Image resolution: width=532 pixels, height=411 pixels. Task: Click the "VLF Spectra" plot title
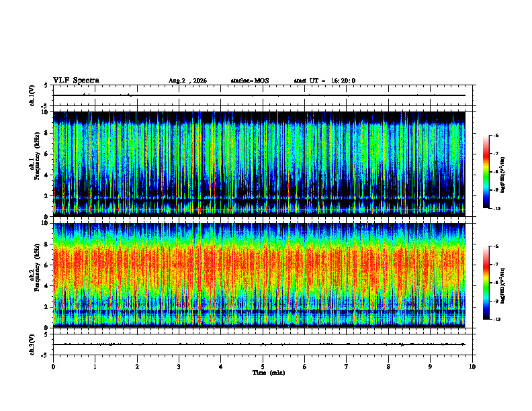76,81
